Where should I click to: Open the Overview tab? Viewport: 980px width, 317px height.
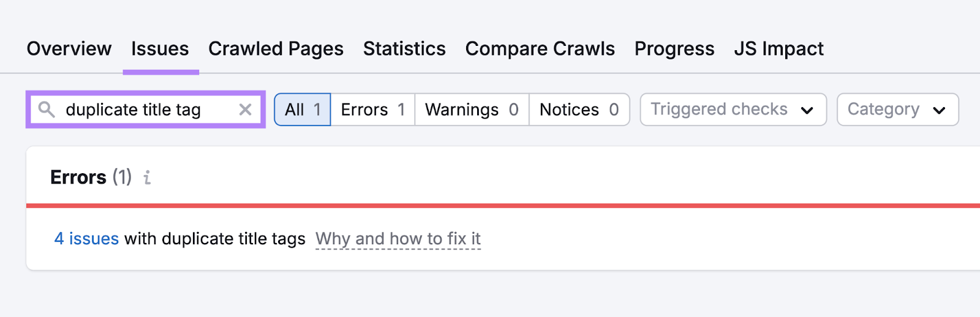click(x=69, y=49)
